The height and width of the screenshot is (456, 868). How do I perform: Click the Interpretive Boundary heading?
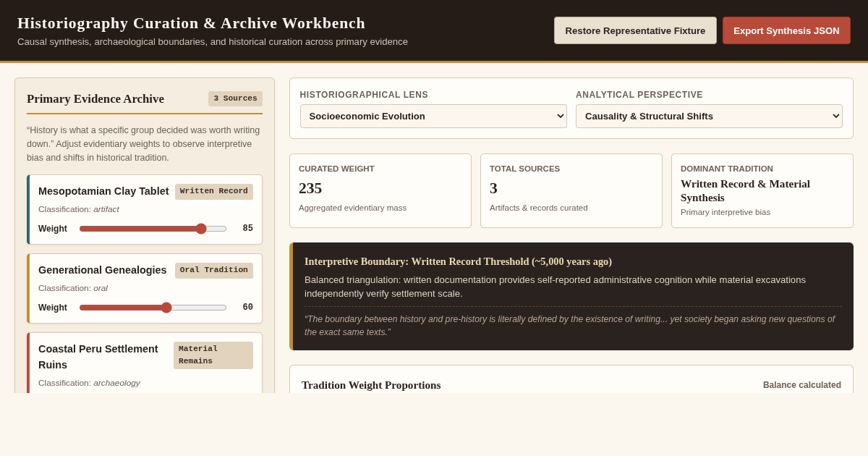[x=458, y=261]
